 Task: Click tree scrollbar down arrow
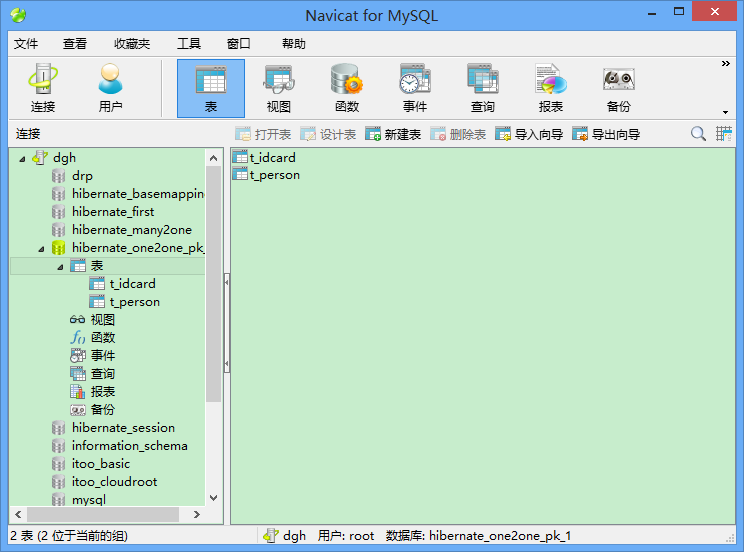[214, 498]
